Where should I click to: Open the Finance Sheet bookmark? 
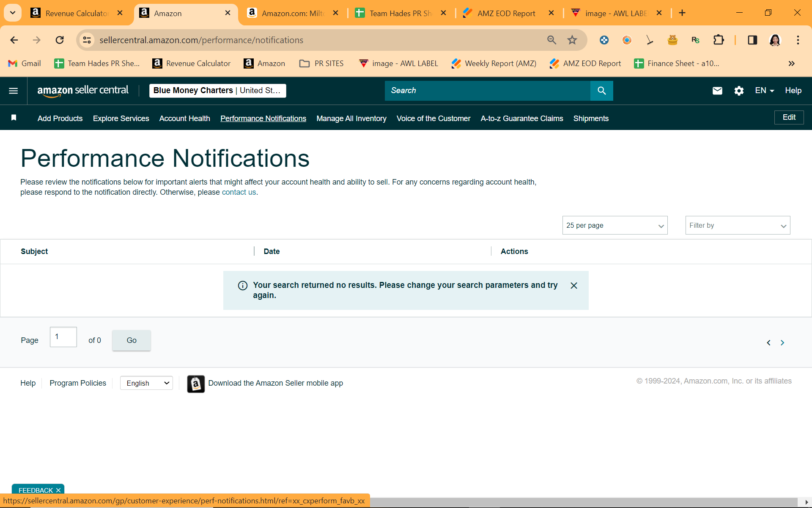(x=677, y=63)
